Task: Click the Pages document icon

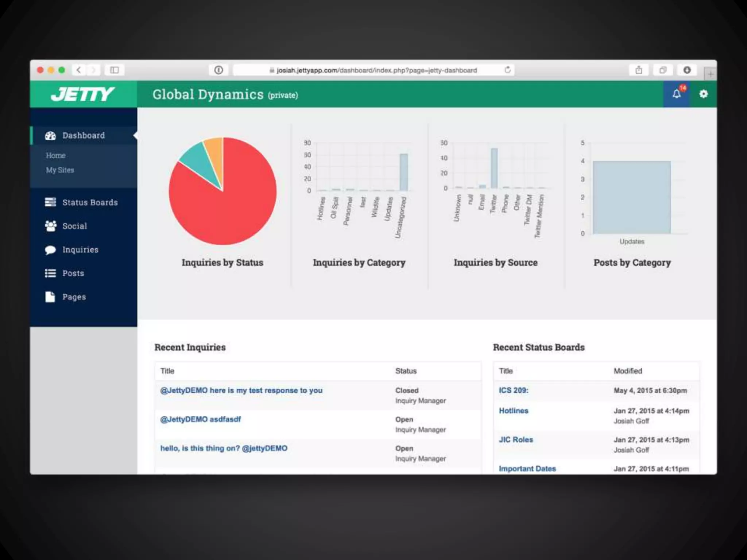Action: click(x=50, y=297)
